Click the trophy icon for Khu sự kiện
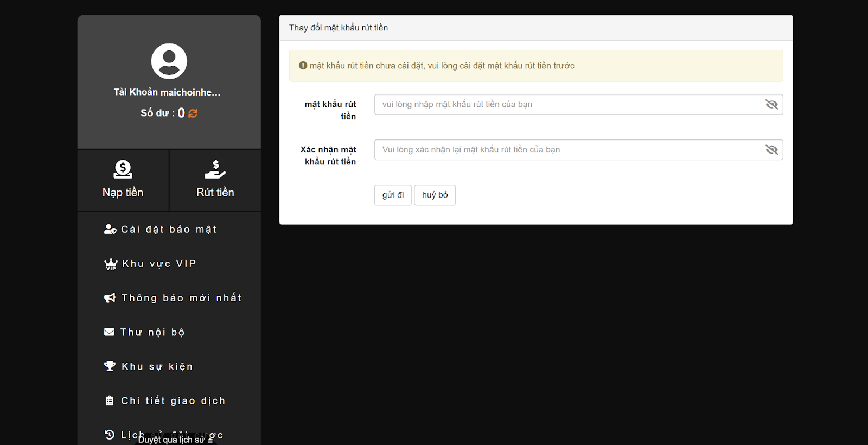 [x=110, y=366]
